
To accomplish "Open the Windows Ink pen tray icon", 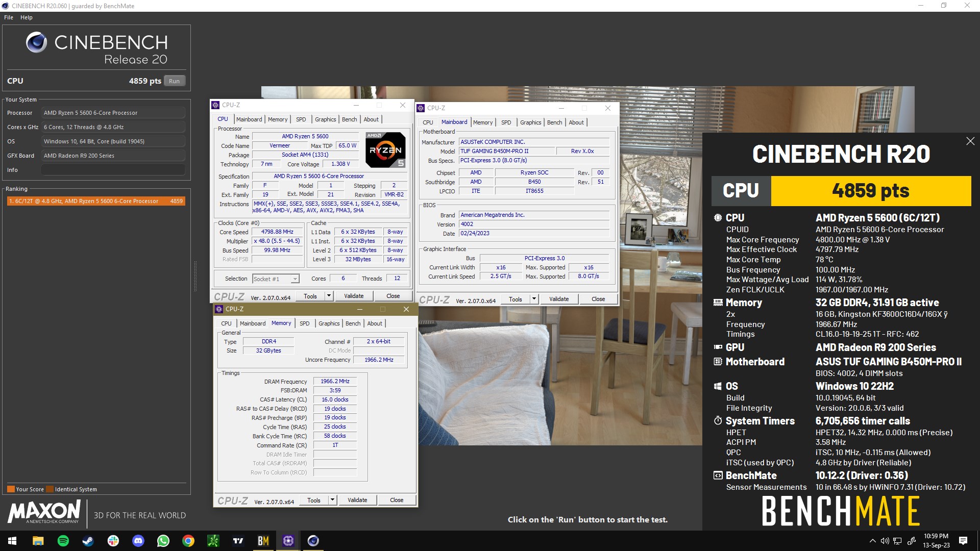I will (911, 541).
